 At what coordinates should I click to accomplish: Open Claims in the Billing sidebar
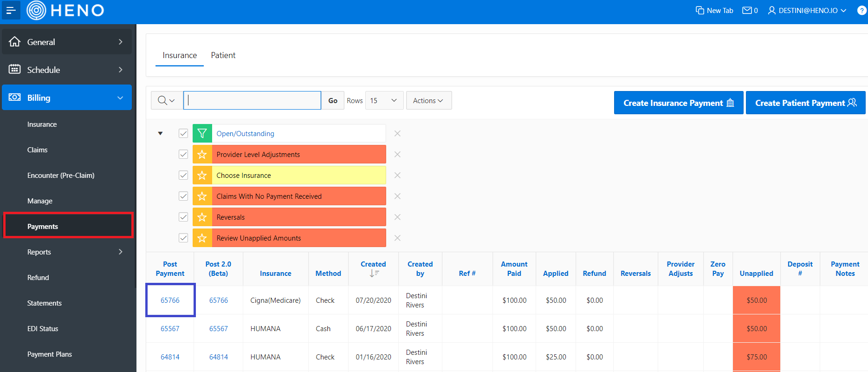click(37, 150)
